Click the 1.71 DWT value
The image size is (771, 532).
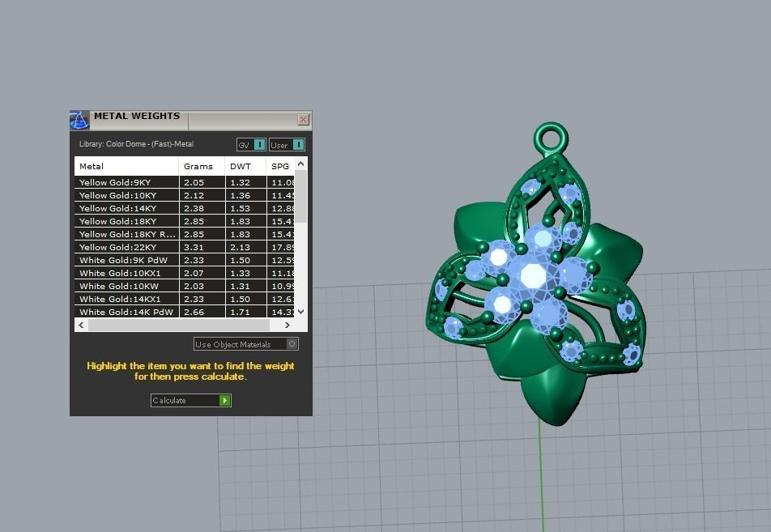[240, 312]
